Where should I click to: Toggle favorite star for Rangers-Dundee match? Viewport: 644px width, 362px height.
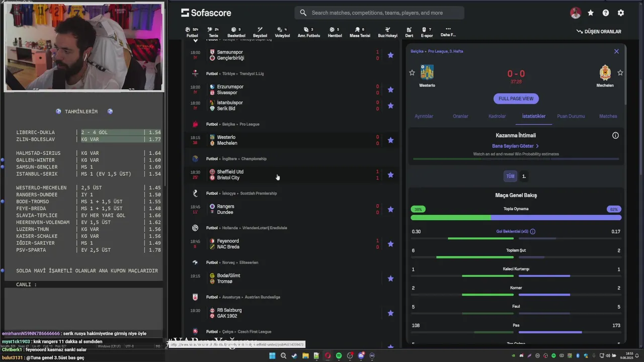tap(390, 210)
